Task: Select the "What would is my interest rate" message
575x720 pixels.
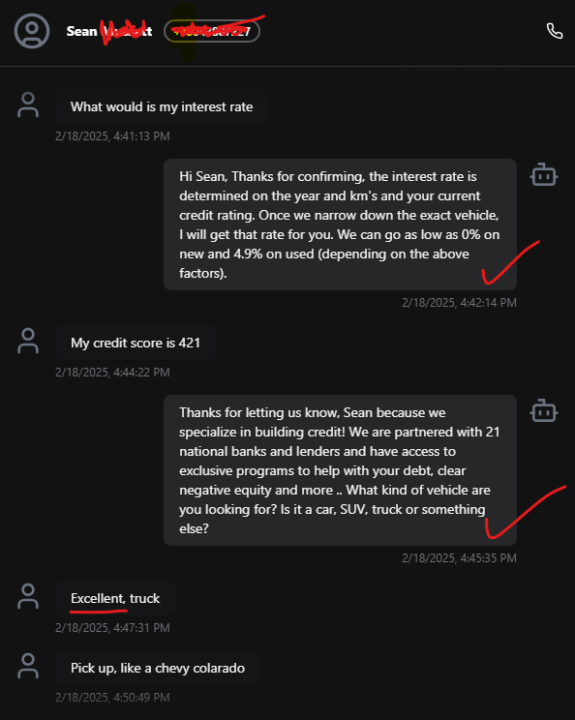Action: pyautogui.click(x=162, y=107)
